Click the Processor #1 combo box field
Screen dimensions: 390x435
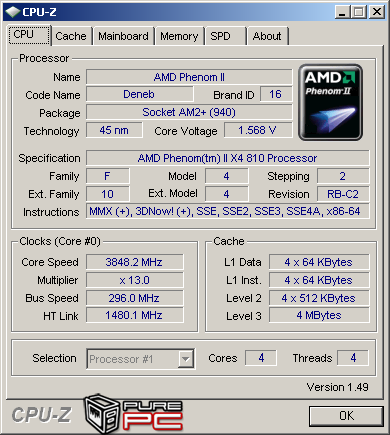click(140, 359)
